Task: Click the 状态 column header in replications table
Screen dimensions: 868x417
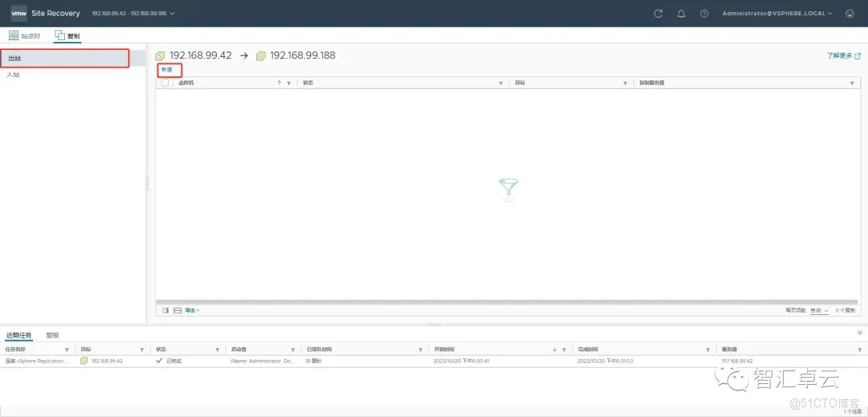Action: click(x=309, y=83)
